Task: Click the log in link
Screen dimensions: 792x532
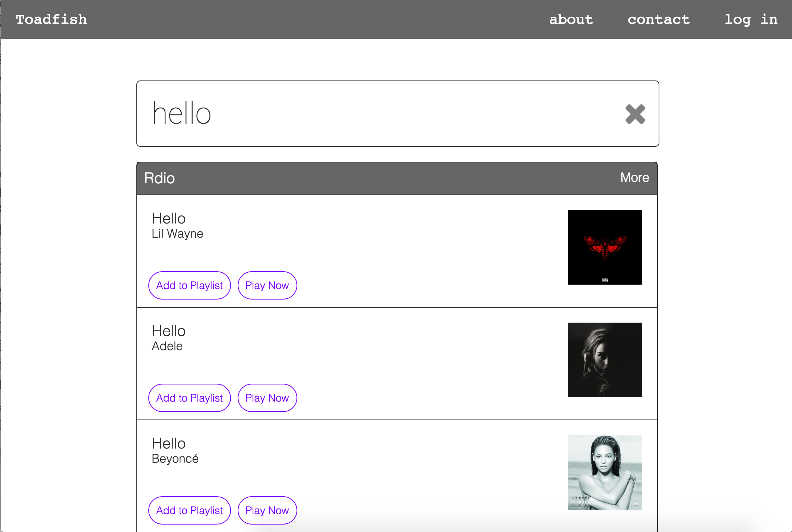Action: [751, 19]
